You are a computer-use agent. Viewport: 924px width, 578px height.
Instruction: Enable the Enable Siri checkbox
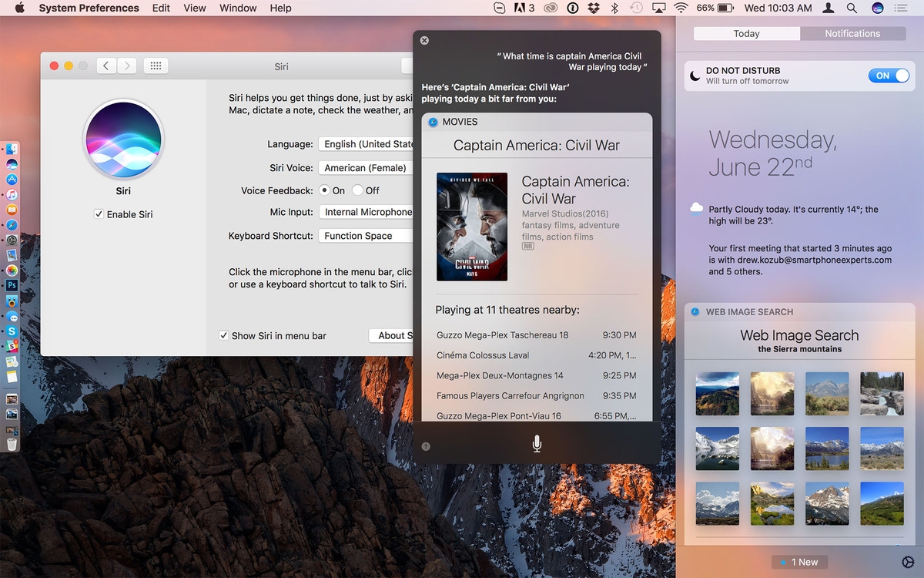[99, 214]
